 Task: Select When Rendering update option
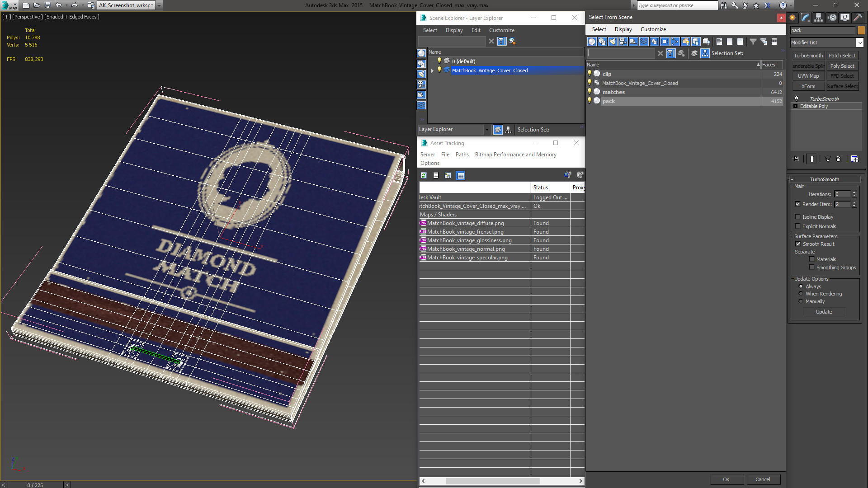[801, 294]
